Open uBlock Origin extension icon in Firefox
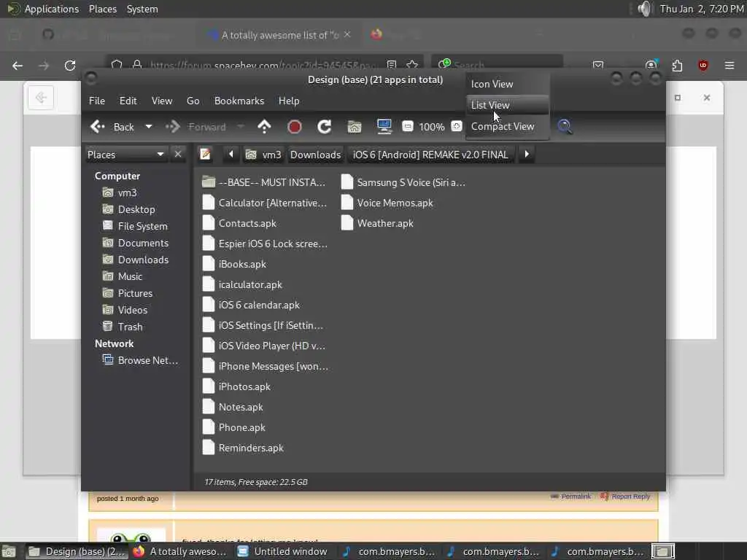 (703, 65)
